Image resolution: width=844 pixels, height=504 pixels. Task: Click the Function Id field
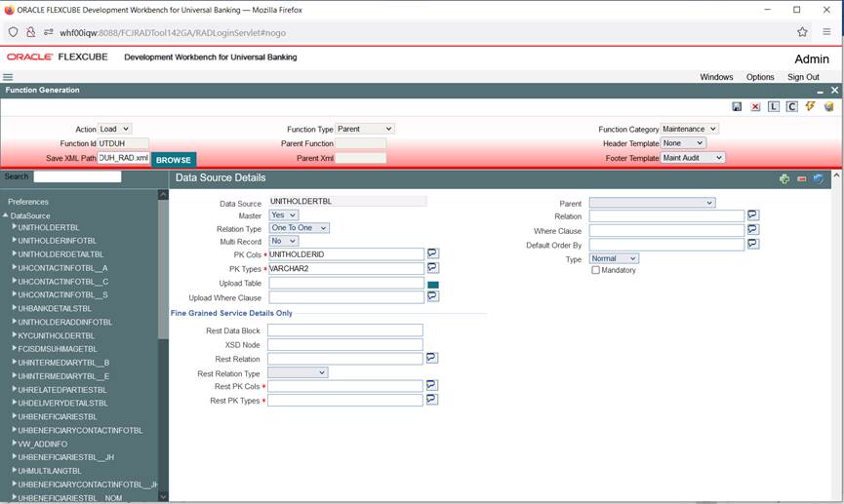123,143
